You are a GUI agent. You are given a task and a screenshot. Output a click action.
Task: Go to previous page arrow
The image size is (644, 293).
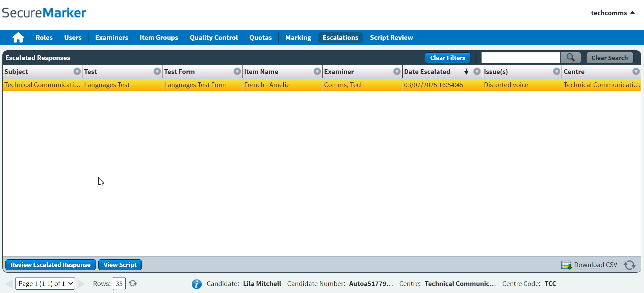[9, 284]
